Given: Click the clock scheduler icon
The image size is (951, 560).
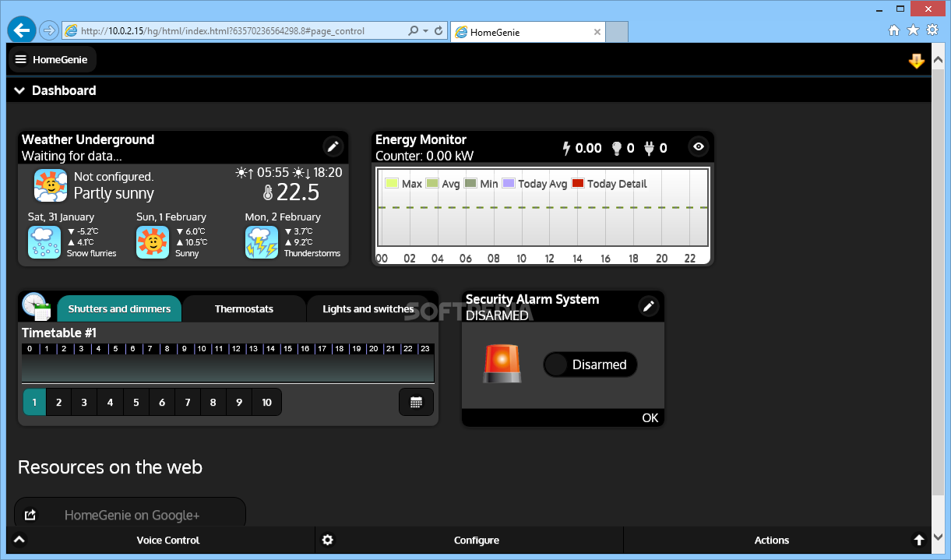Looking at the screenshot, I should pyautogui.click(x=37, y=307).
